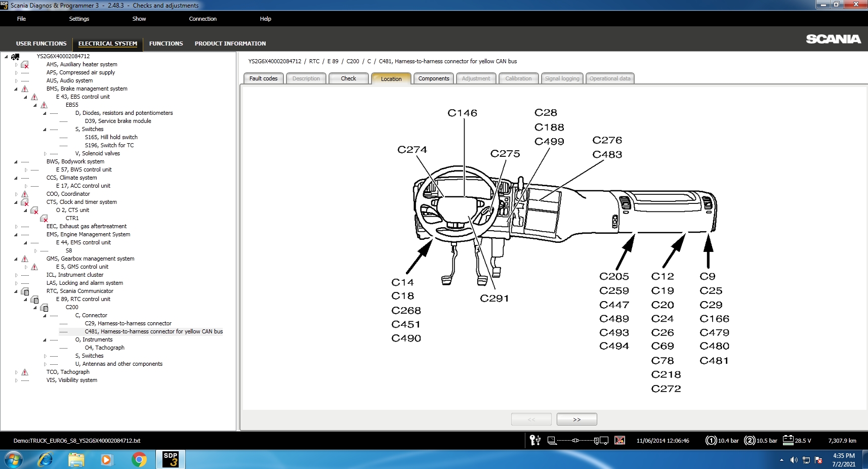Image resolution: width=868 pixels, height=469 pixels.
Task: Collapse the EMS Engine Management System node
Action: coord(16,235)
